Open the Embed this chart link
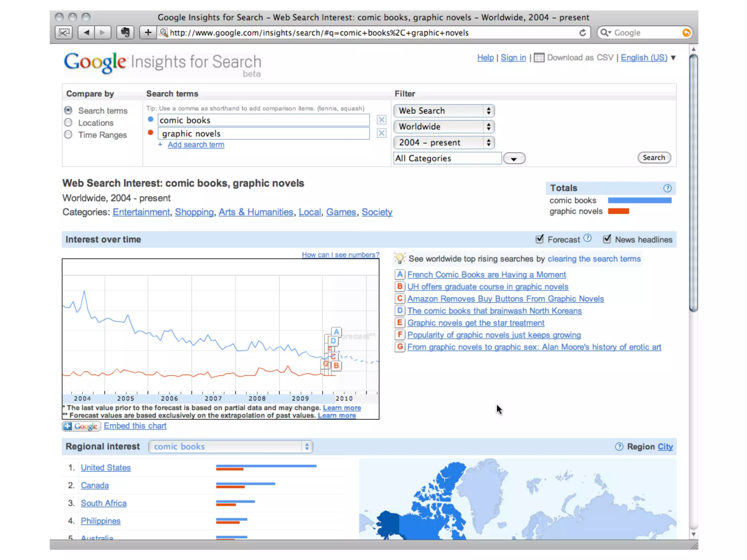This screenshot has height=560, width=747. (x=135, y=426)
